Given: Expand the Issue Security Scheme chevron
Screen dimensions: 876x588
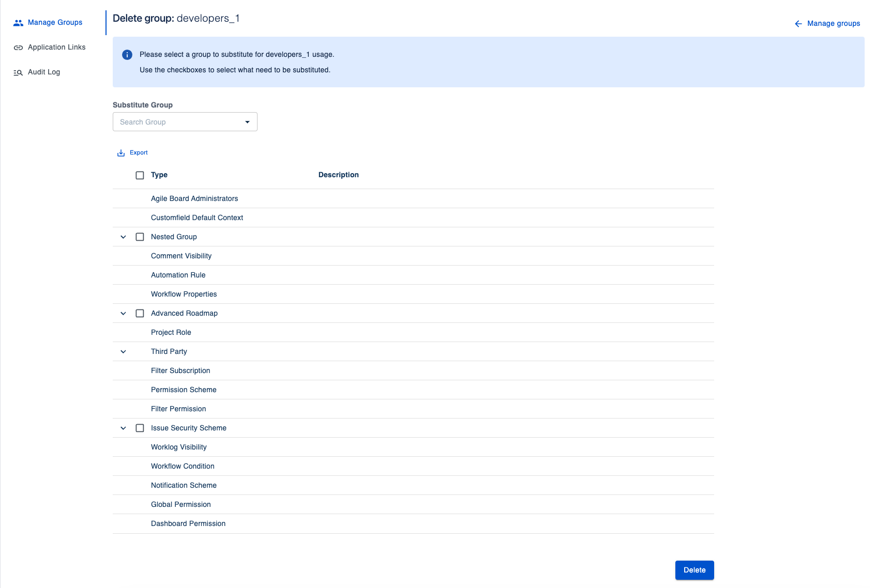Looking at the screenshot, I should coord(123,428).
